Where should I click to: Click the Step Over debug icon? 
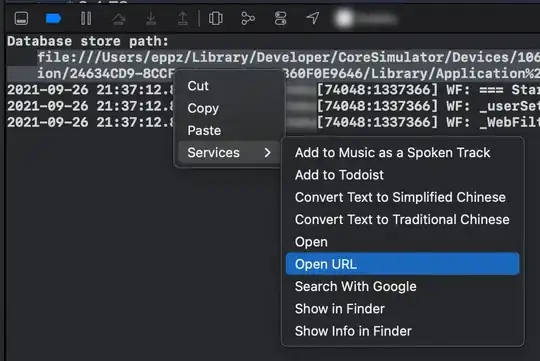point(118,19)
